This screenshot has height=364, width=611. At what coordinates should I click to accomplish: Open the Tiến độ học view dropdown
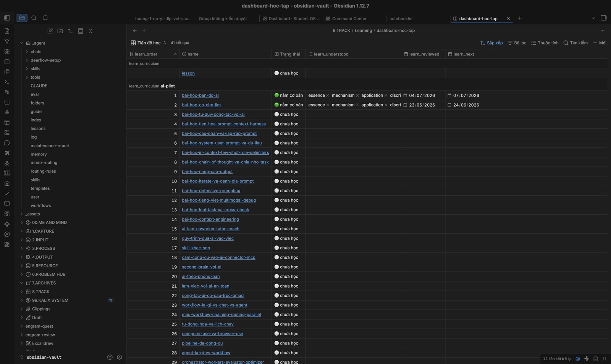pyautogui.click(x=149, y=43)
